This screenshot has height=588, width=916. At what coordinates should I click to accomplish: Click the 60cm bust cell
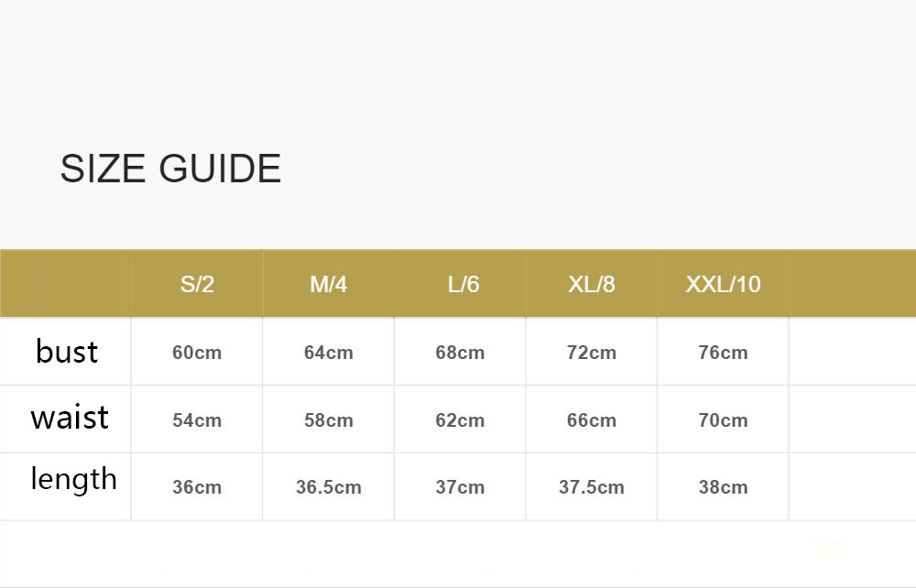tap(197, 353)
